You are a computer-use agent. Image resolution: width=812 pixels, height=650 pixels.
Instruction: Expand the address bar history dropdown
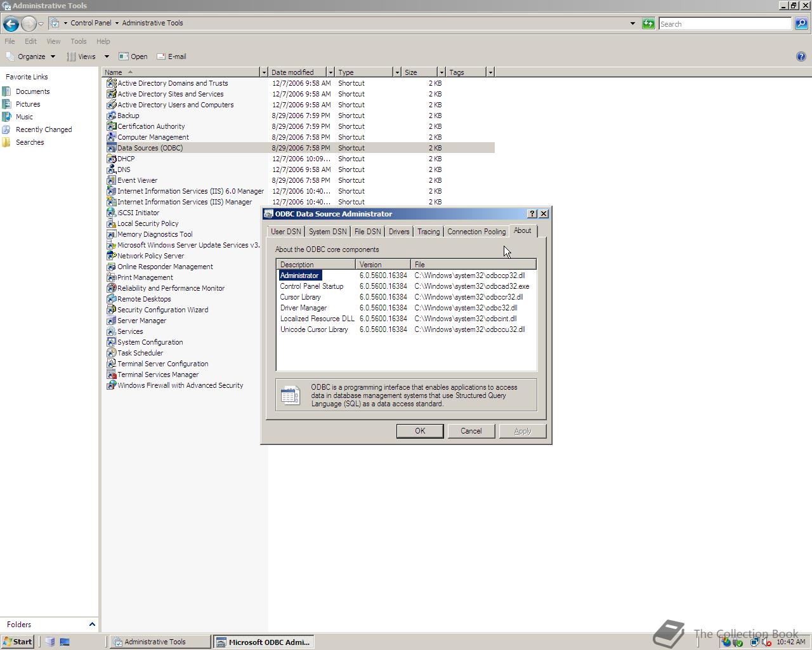click(632, 23)
